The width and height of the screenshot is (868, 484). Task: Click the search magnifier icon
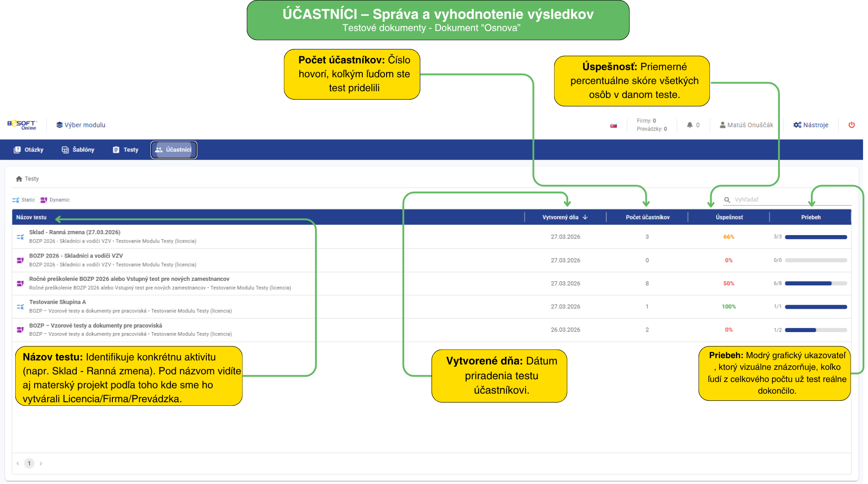(727, 200)
